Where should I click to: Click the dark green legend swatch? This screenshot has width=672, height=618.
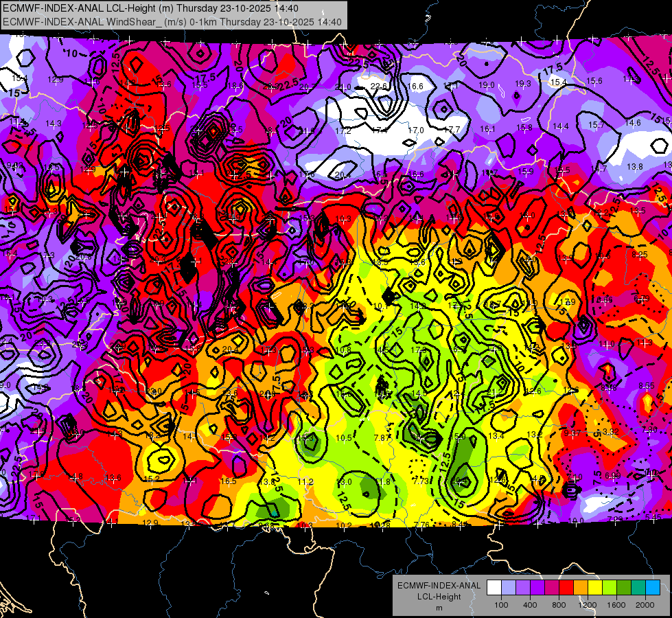(x=624, y=588)
